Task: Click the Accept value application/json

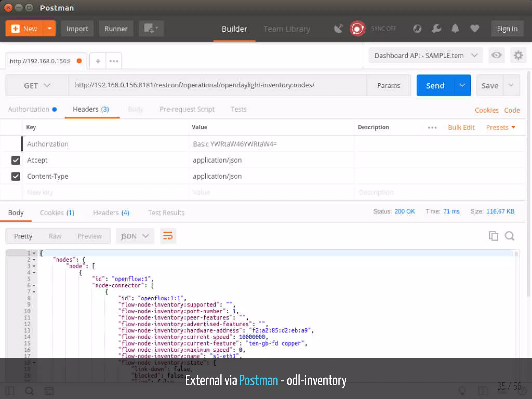Action: pos(217,160)
